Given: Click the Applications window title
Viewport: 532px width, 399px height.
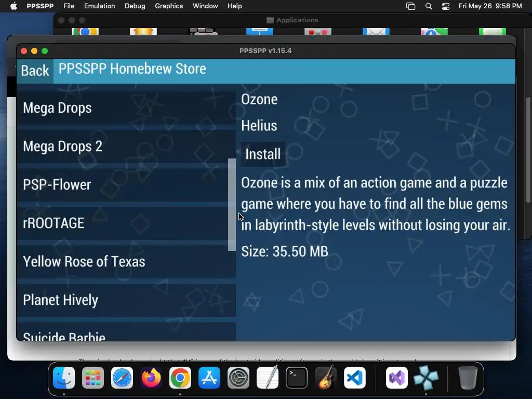Looking at the screenshot, I should click(x=297, y=20).
